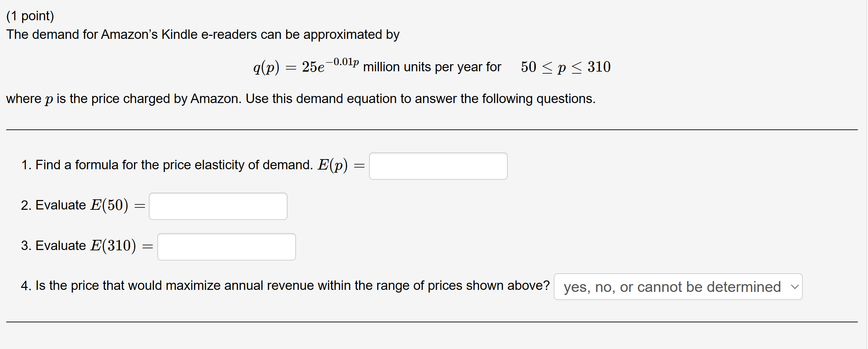The width and height of the screenshot is (868, 349).
Task: Open the yes, no, or cannot be determined dropdown
Action: [678, 287]
